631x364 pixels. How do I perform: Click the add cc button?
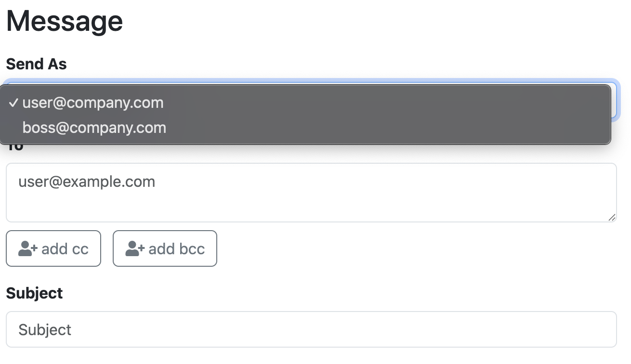pos(53,248)
